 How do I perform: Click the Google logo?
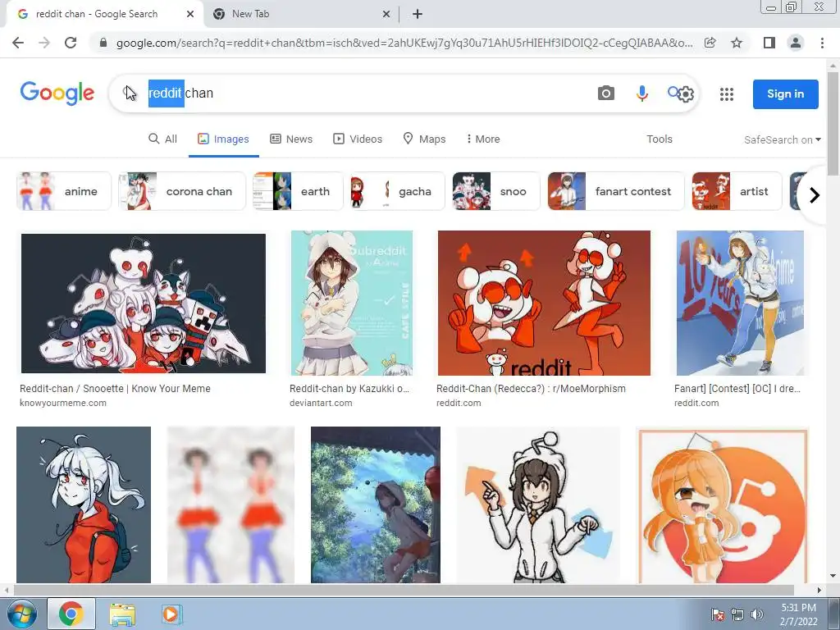click(x=57, y=94)
